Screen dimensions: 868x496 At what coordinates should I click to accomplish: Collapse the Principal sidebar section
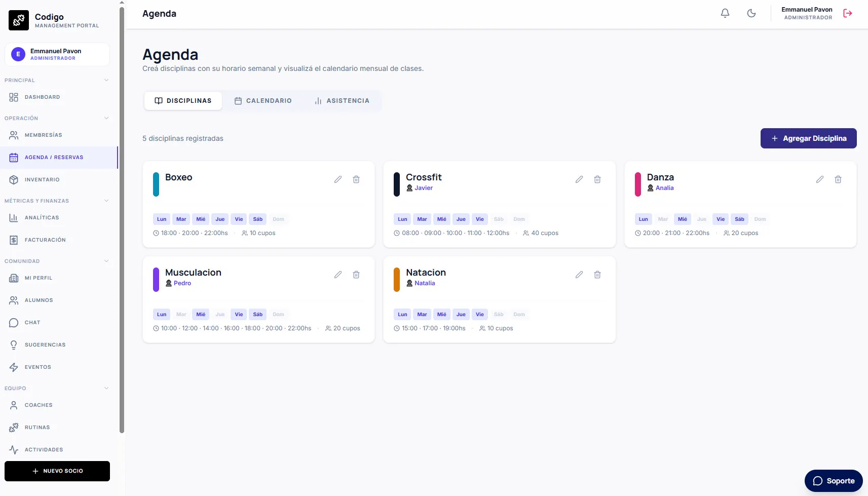point(106,80)
